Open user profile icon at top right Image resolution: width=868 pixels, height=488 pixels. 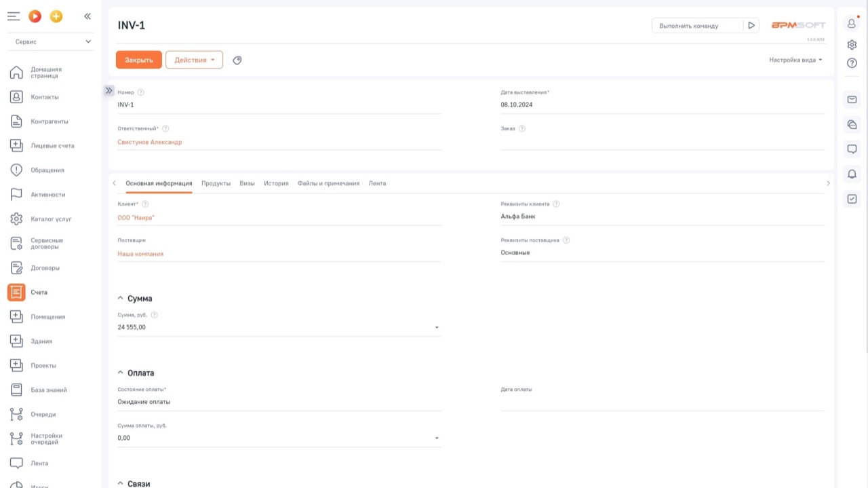pyautogui.click(x=852, y=23)
